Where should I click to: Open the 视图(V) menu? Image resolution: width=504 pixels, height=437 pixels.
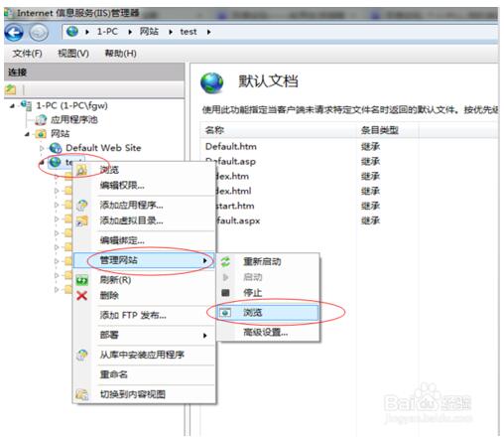[x=73, y=54]
